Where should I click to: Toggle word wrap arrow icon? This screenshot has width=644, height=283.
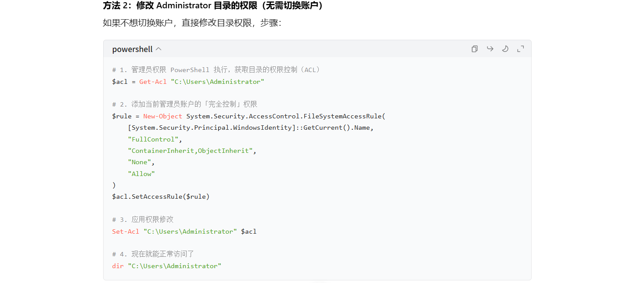pyautogui.click(x=490, y=49)
